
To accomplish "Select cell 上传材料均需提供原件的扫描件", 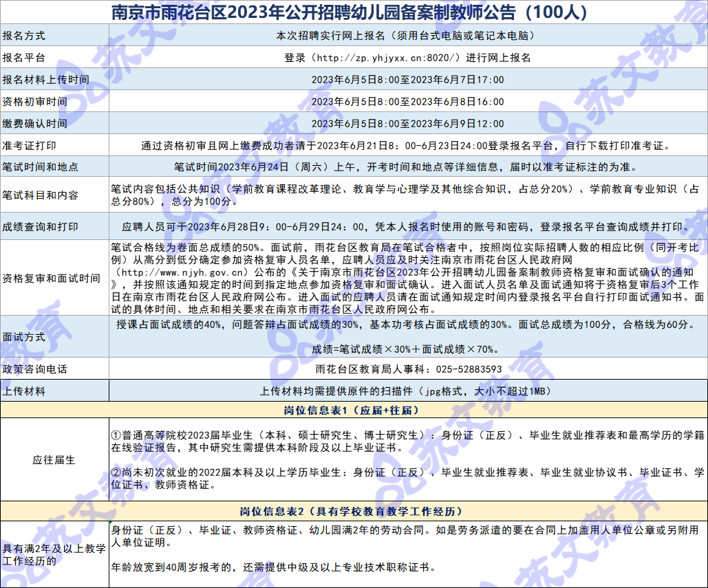I will 408,391.
